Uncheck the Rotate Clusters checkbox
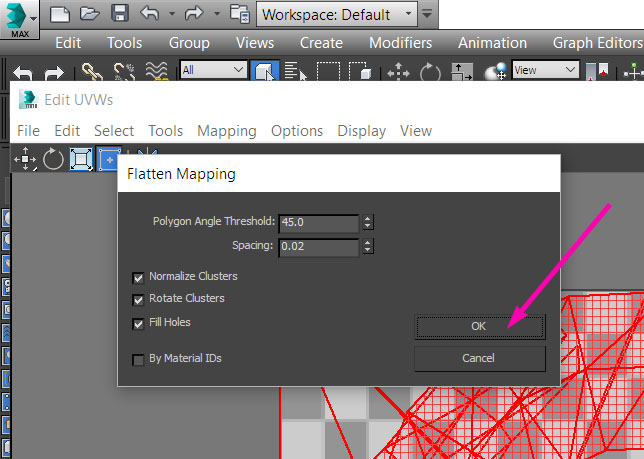 138,299
